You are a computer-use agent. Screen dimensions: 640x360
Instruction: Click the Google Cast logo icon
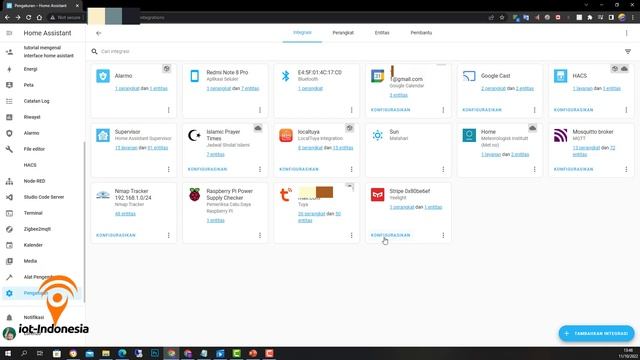[x=469, y=76]
